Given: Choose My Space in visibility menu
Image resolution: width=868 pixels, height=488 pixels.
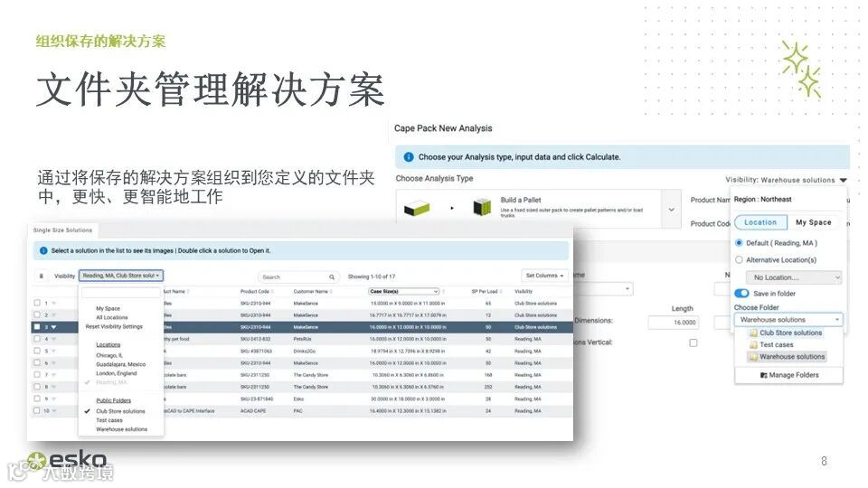Looking at the screenshot, I should pyautogui.click(x=108, y=309).
